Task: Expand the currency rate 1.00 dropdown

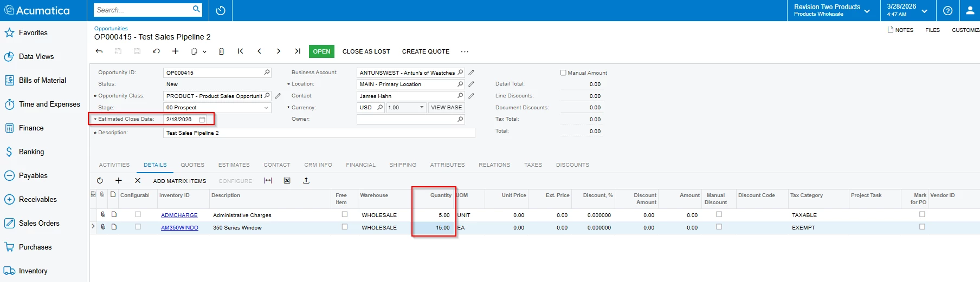Action: click(x=422, y=107)
